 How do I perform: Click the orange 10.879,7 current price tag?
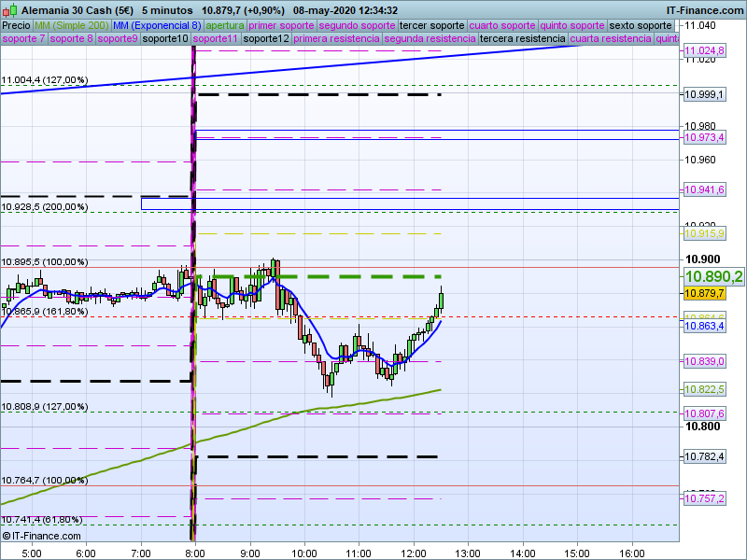[x=705, y=293]
